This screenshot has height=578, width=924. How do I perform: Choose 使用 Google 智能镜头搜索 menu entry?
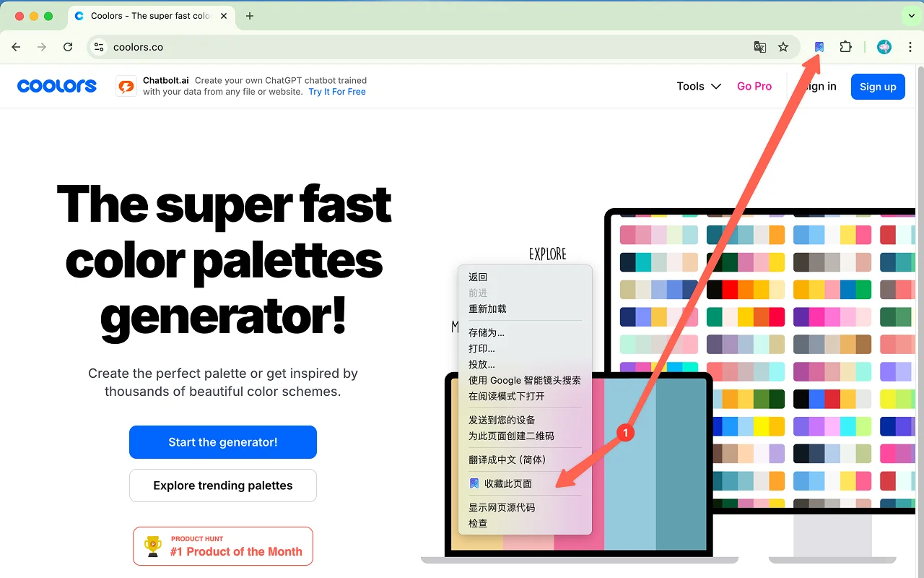(525, 380)
